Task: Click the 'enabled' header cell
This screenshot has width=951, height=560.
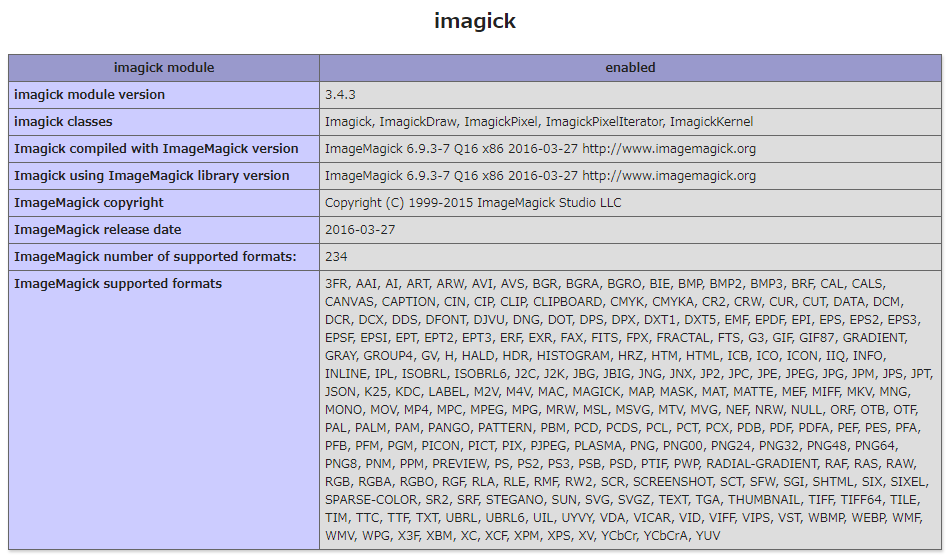Action: click(630, 68)
